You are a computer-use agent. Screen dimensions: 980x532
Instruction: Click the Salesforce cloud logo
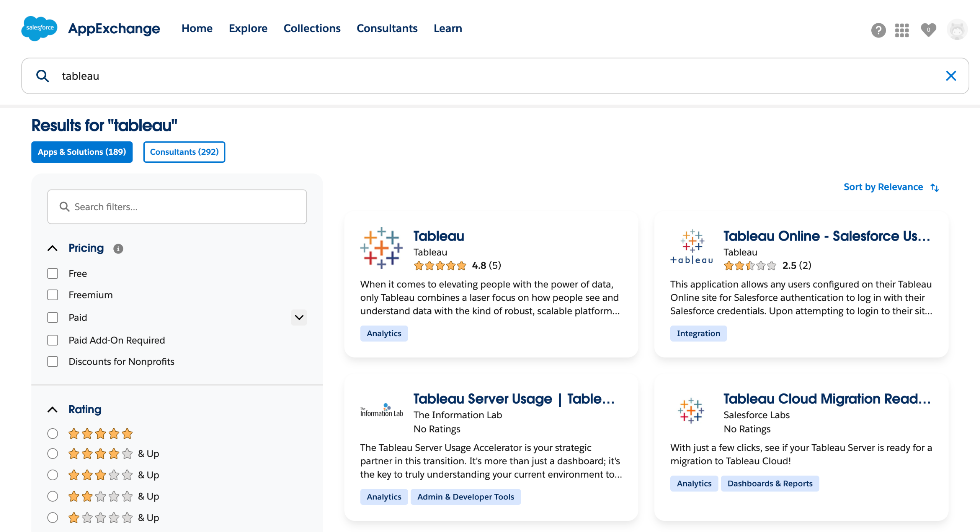click(x=39, y=28)
